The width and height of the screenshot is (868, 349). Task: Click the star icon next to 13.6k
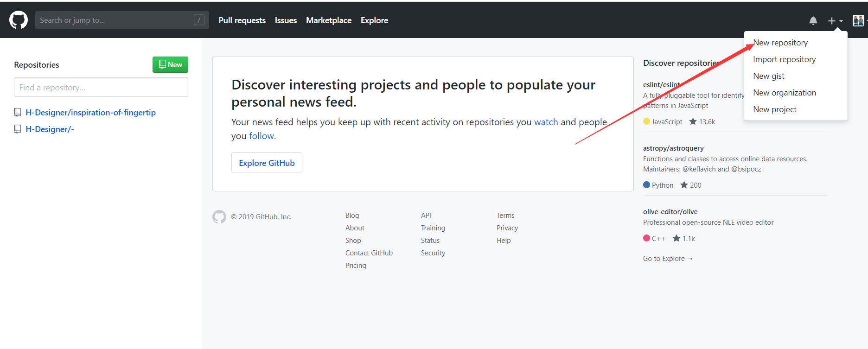click(693, 121)
